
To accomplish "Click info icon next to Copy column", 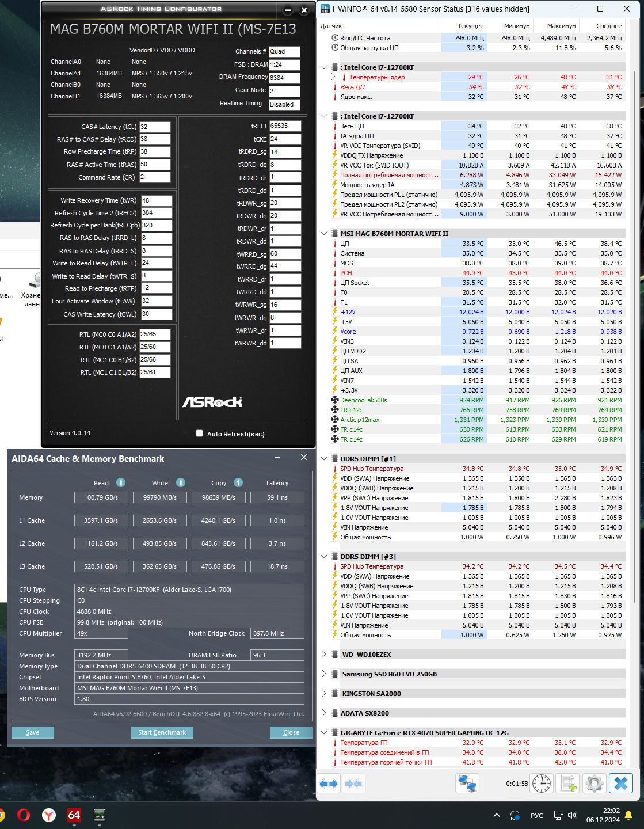I will pos(238,482).
